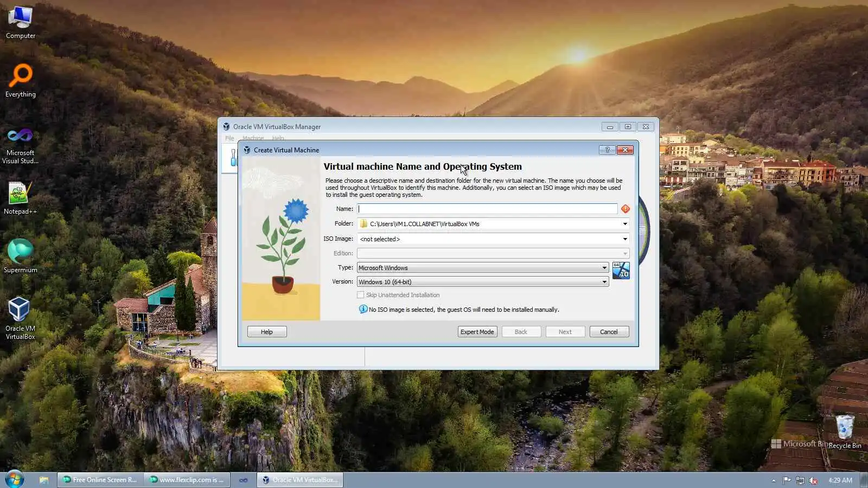Screen dimensions: 868x488
Task: Click the Help button in the wizard
Action: click(x=267, y=332)
